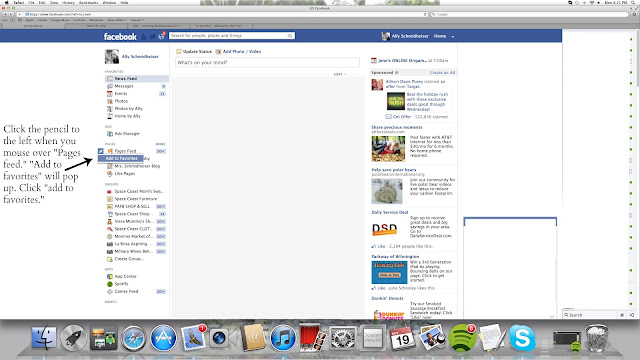The height and width of the screenshot is (360, 640).
Task: Open Spotify app in Facebook sidebar
Action: click(x=121, y=284)
